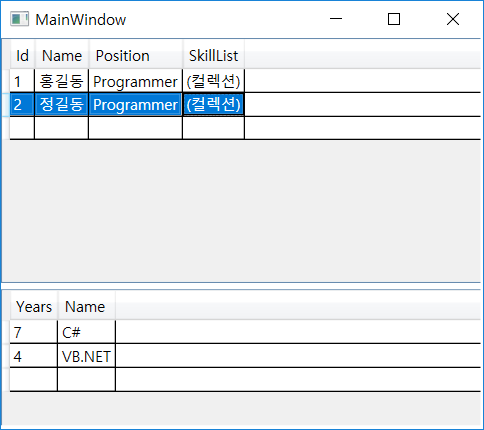Click the Years cell showing 4
The width and height of the screenshot is (484, 430).
[x=33, y=356]
